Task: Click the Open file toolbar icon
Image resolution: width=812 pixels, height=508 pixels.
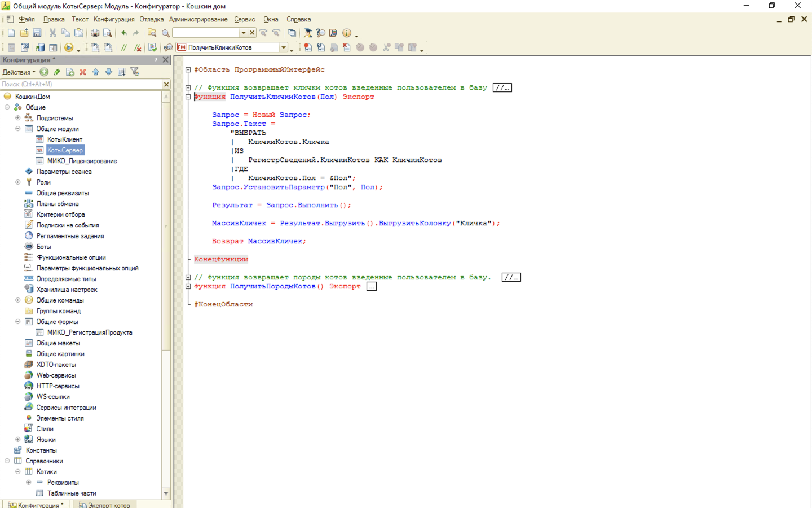Action: point(24,32)
